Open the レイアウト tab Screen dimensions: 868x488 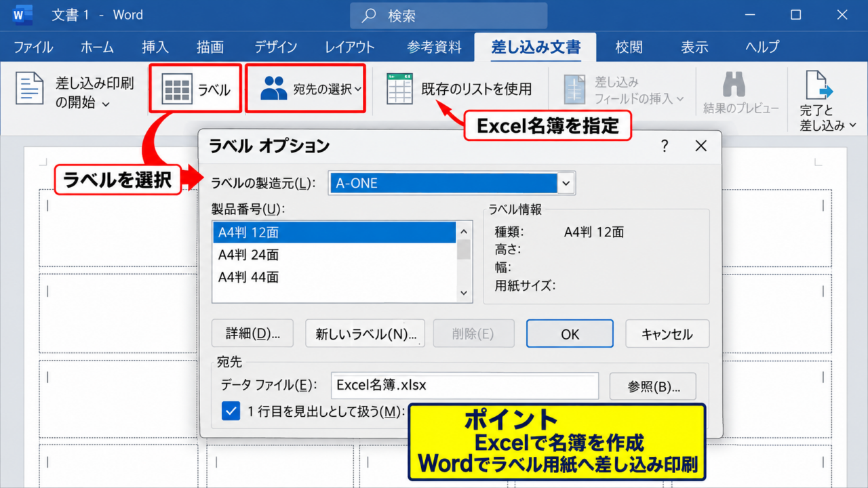350,47
